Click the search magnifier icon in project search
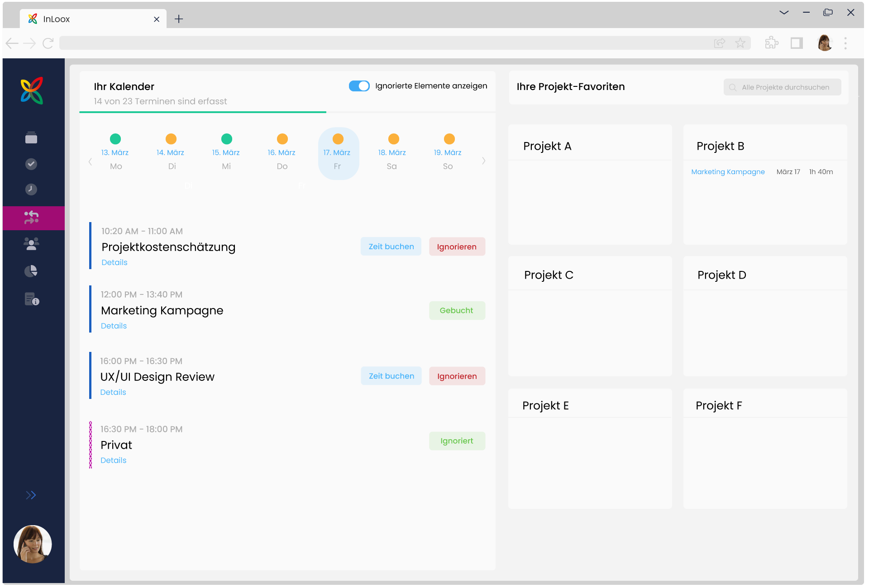This screenshot has width=869, height=588. pyautogui.click(x=732, y=87)
